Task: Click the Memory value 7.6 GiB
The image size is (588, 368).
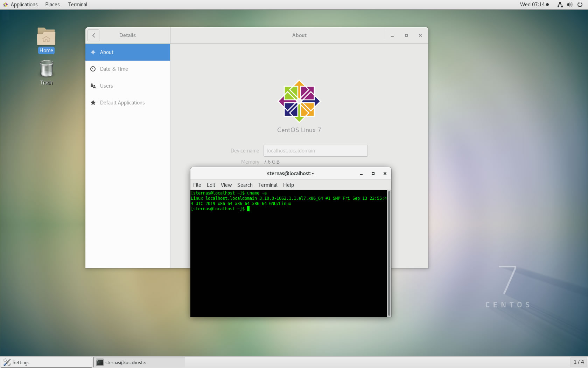Action: click(x=272, y=162)
